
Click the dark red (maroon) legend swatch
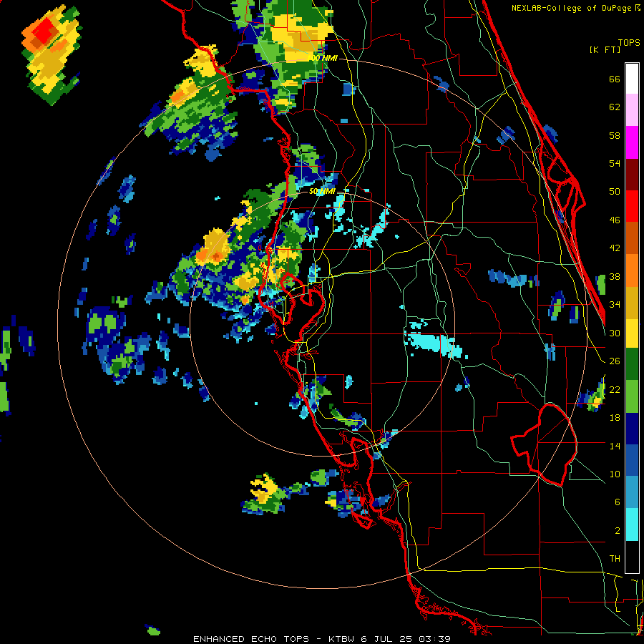click(632, 174)
